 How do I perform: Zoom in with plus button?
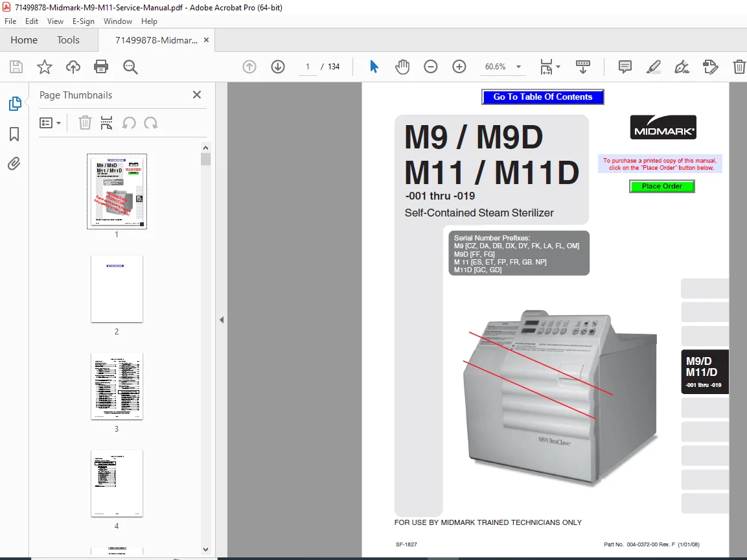[x=459, y=67]
